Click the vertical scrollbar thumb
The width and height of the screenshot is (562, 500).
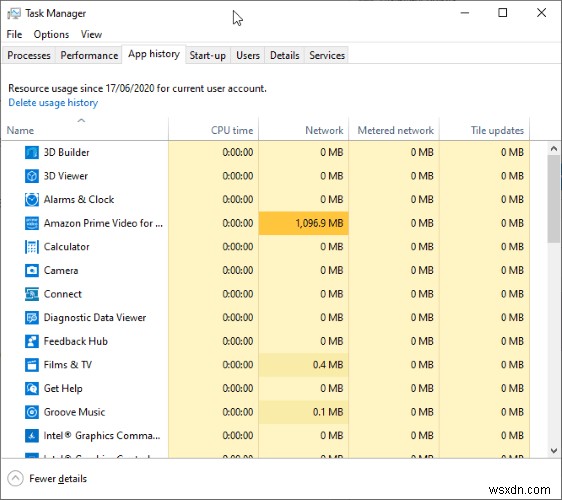click(x=554, y=199)
